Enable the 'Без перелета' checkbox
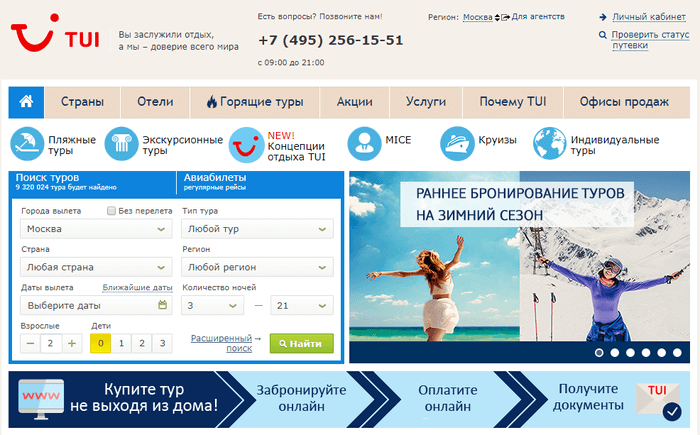This screenshot has height=435, width=700. point(112,211)
